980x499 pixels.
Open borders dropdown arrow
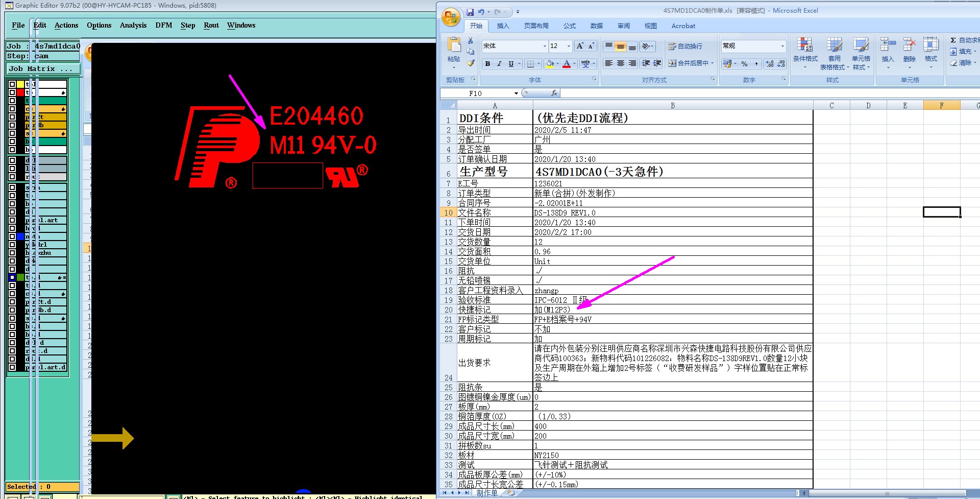pyautogui.click(x=538, y=64)
